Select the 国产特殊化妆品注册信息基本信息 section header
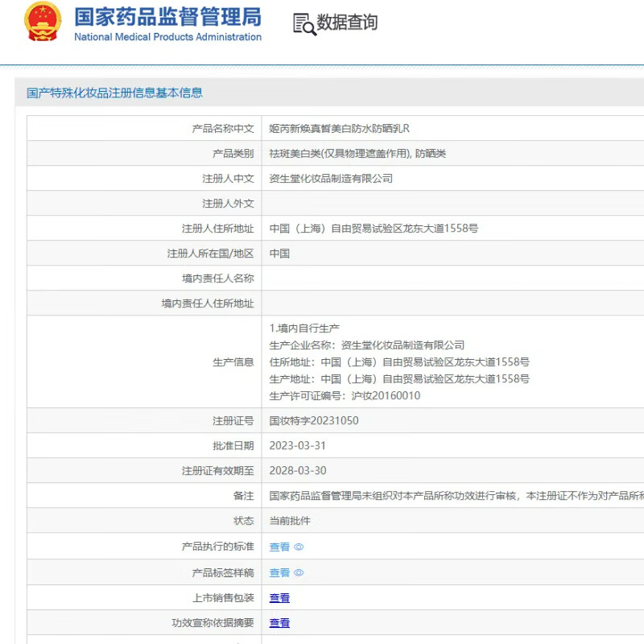This screenshot has height=644, width=644. click(114, 93)
